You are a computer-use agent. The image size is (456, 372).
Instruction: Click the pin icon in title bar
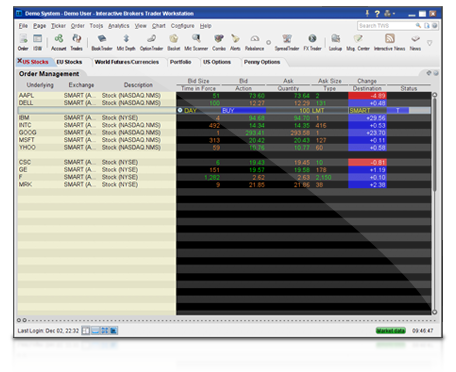click(367, 13)
